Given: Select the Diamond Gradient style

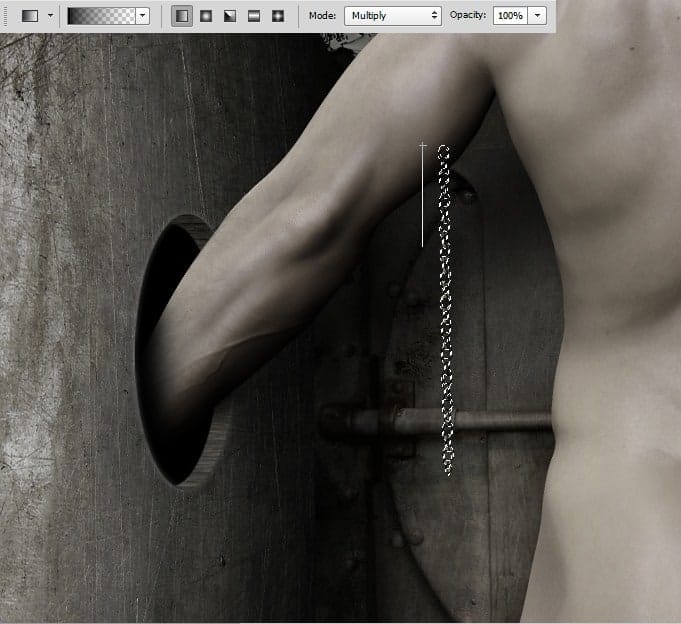Looking at the screenshot, I should 278,16.
